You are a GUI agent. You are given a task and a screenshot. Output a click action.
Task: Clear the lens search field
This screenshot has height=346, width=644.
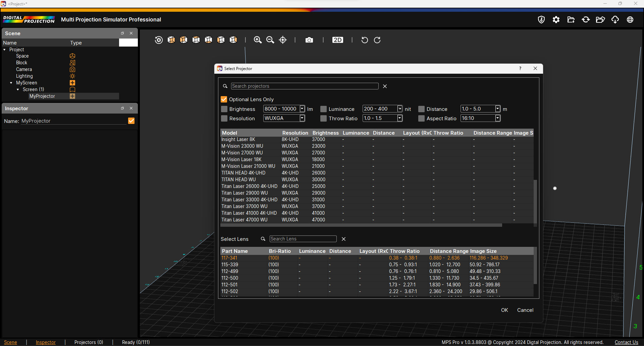coord(343,239)
